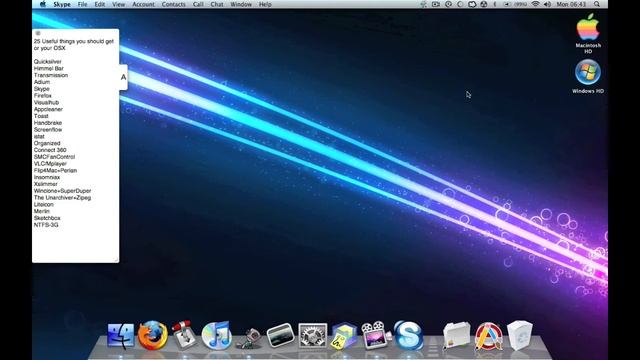Click 'Skype' line in the note
The height and width of the screenshot is (360, 640).
pyautogui.click(x=42, y=89)
